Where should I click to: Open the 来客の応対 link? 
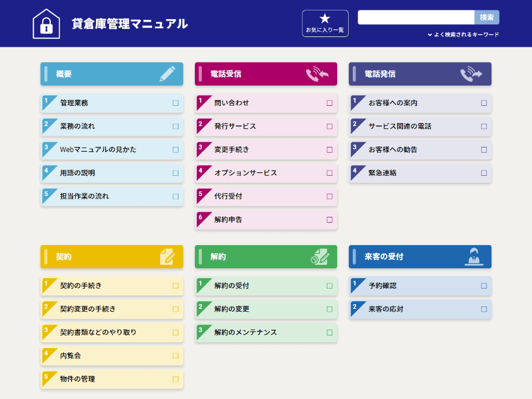tap(386, 309)
